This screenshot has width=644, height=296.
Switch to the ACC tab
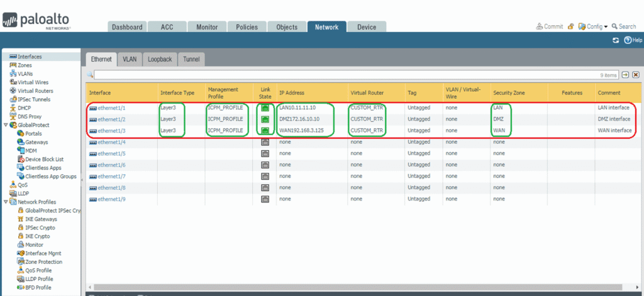click(167, 26)
